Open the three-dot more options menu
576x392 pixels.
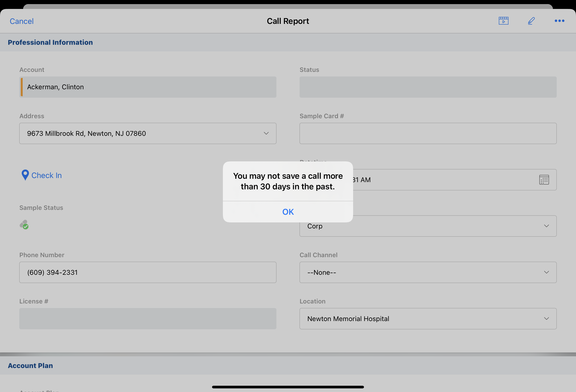point(559,21)
